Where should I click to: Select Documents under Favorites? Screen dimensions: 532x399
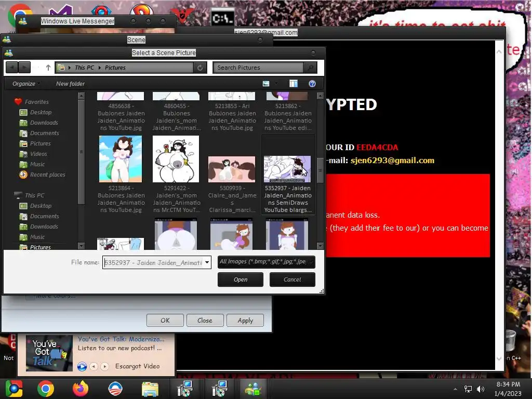coord(45,133)
